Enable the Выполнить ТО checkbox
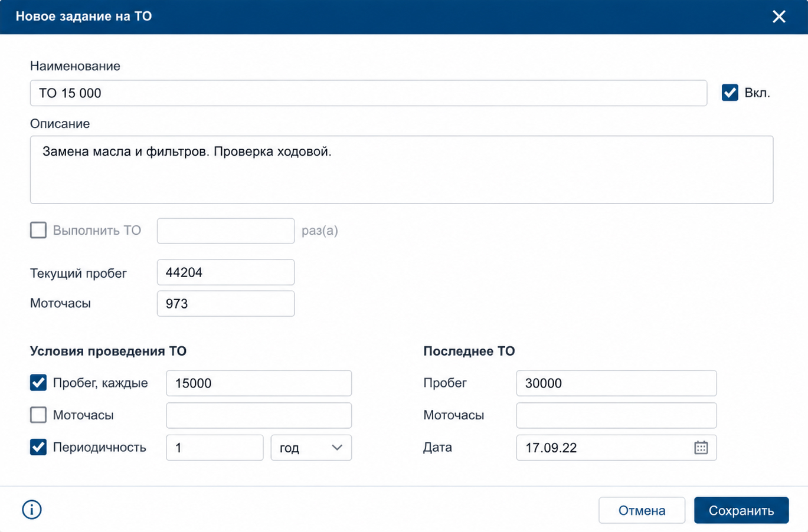The image size is (808, 532). (x=38, y=230)
